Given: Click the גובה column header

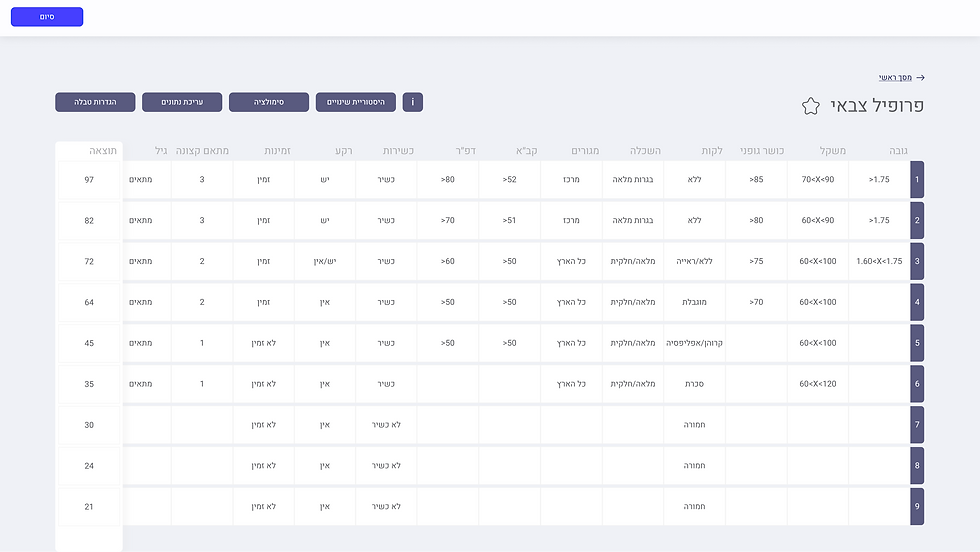Looking at the screenshot, I should [898, 151].
